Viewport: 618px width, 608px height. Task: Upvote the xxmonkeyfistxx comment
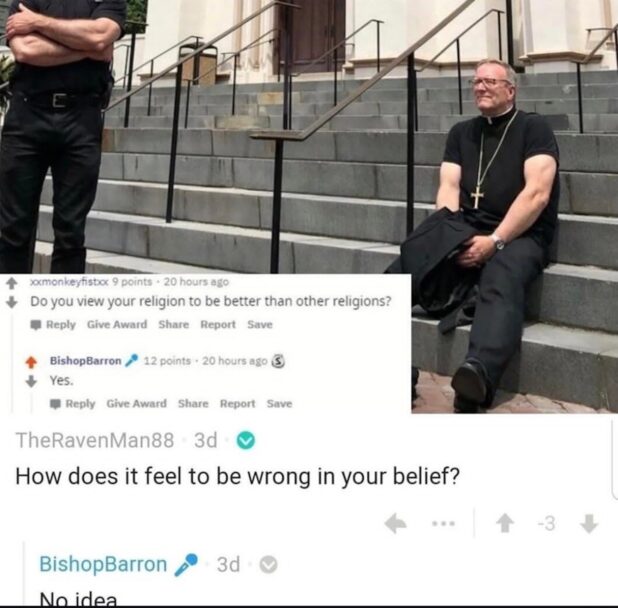(x=12, y=283)
